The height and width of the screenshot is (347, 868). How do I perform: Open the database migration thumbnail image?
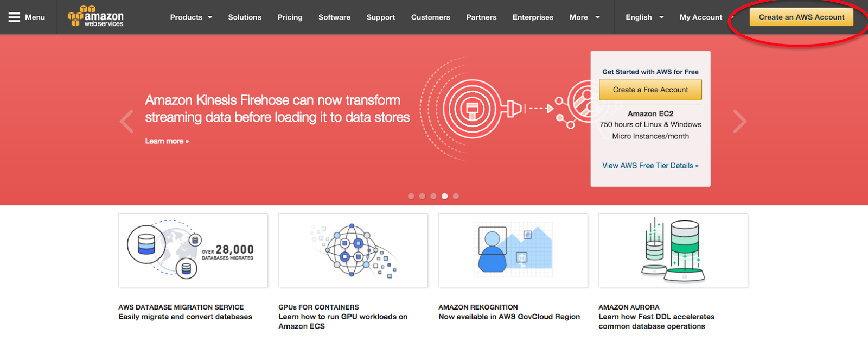[193, 250]
